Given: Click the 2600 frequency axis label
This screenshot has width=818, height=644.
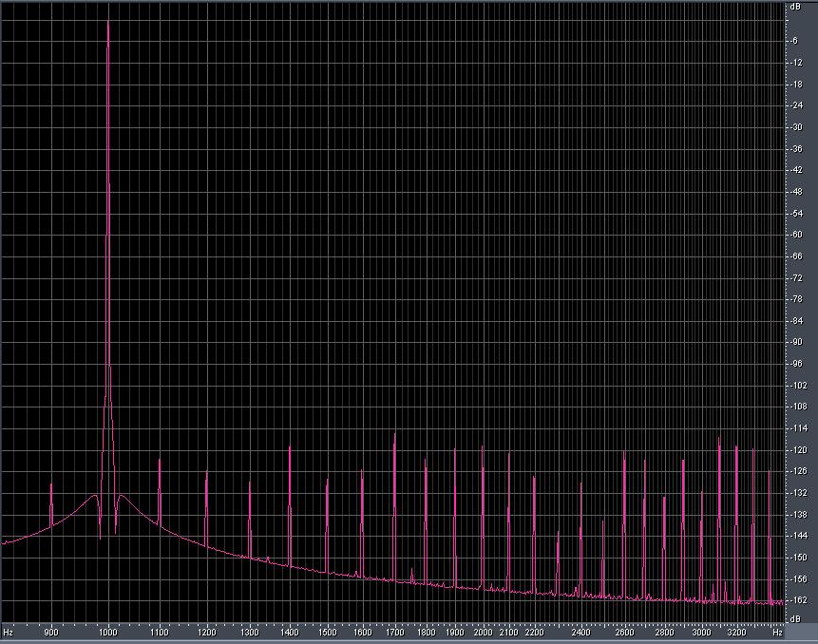Looking at the screenshot, I should [624, 633].
